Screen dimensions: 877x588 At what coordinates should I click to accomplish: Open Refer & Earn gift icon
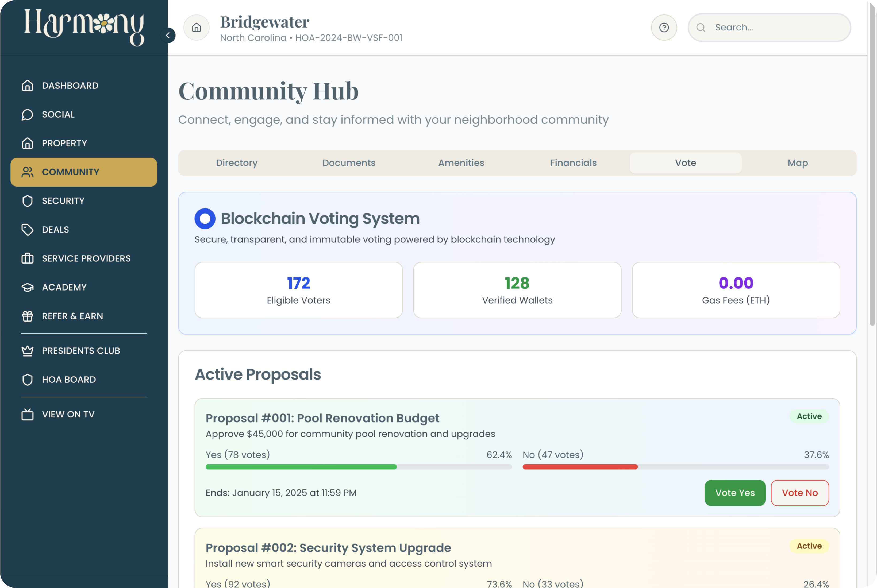[27, 316]
